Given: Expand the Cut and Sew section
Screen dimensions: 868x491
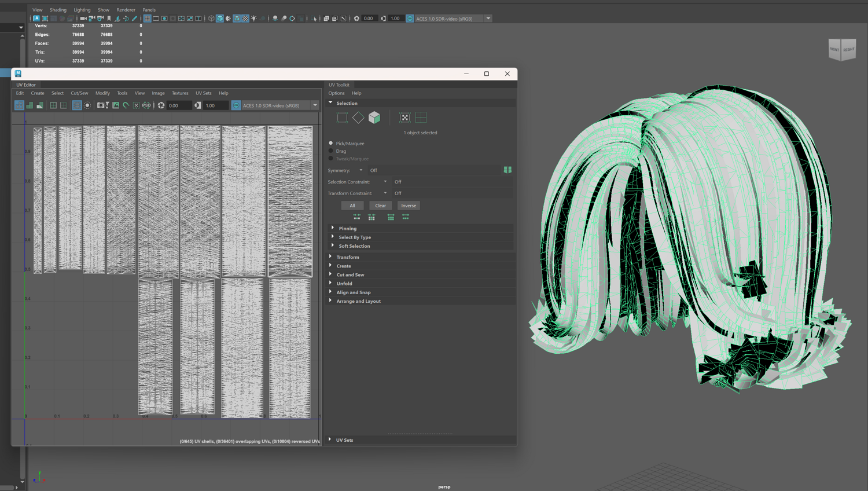Looking at the screenshot, I should (350, 275).
